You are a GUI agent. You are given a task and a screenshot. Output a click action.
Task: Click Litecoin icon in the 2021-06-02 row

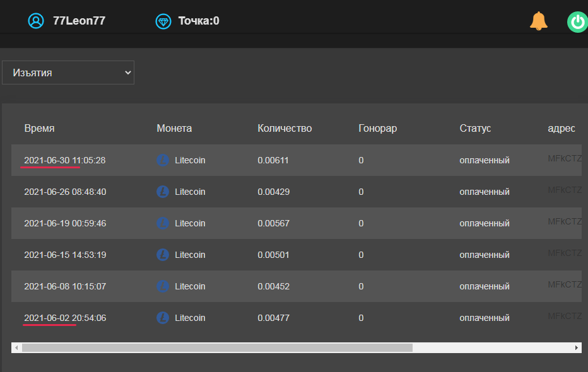point(162,318)
